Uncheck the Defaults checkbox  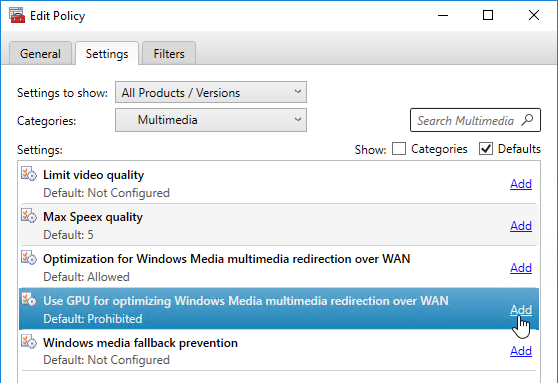pyautogui.click(x=486, y=149)
